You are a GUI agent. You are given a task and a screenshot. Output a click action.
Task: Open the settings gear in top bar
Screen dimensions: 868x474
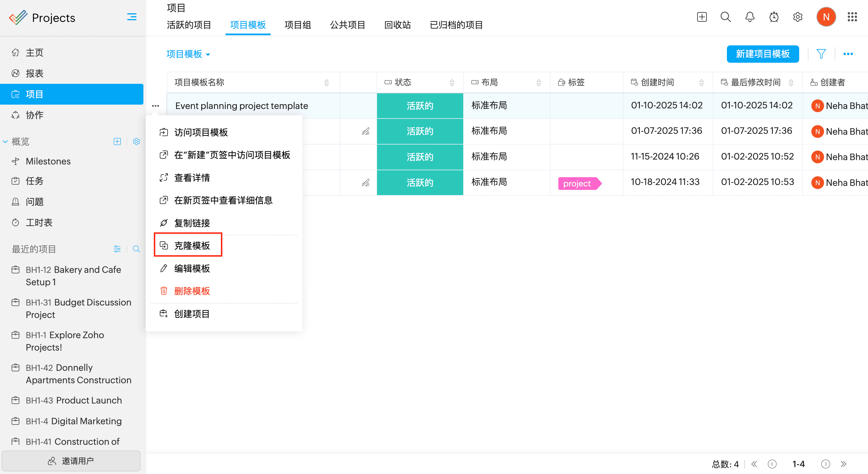(797, 17)
